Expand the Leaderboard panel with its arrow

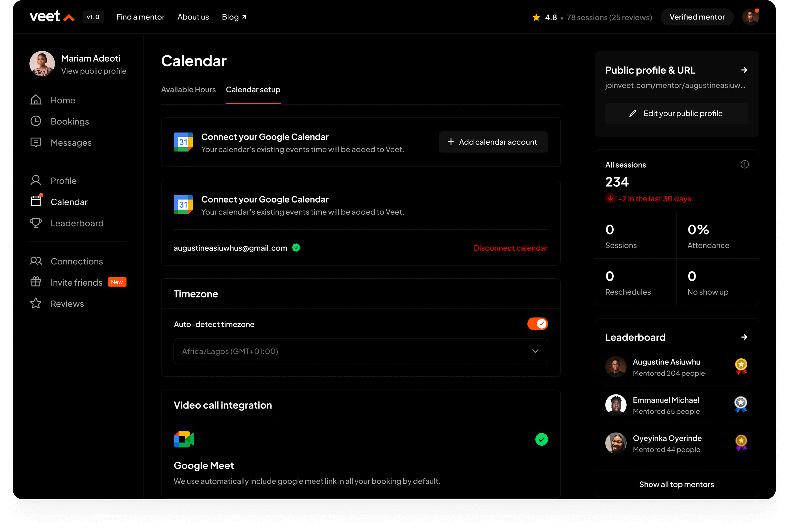pos(744,337)
